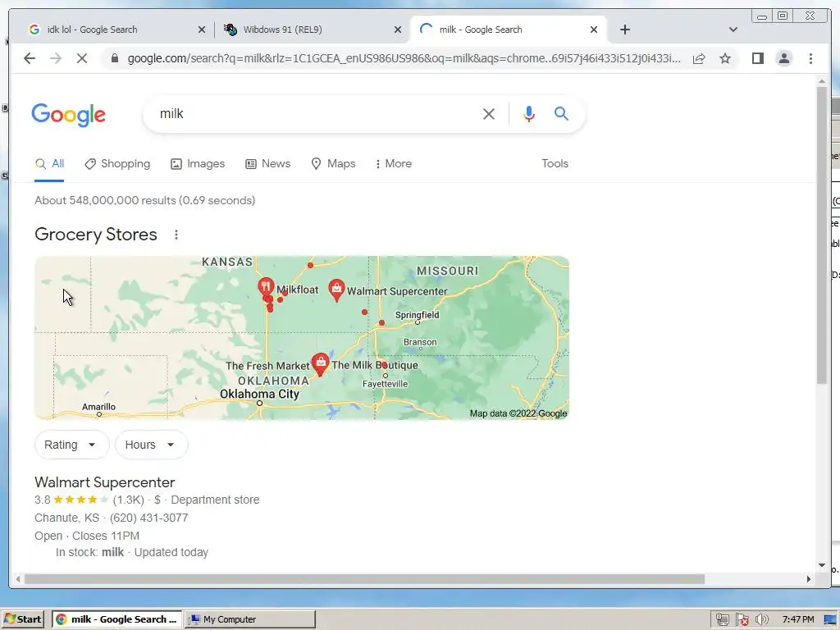
Task: Click the vertical scrollbar thumb
Action: (822, 235)
